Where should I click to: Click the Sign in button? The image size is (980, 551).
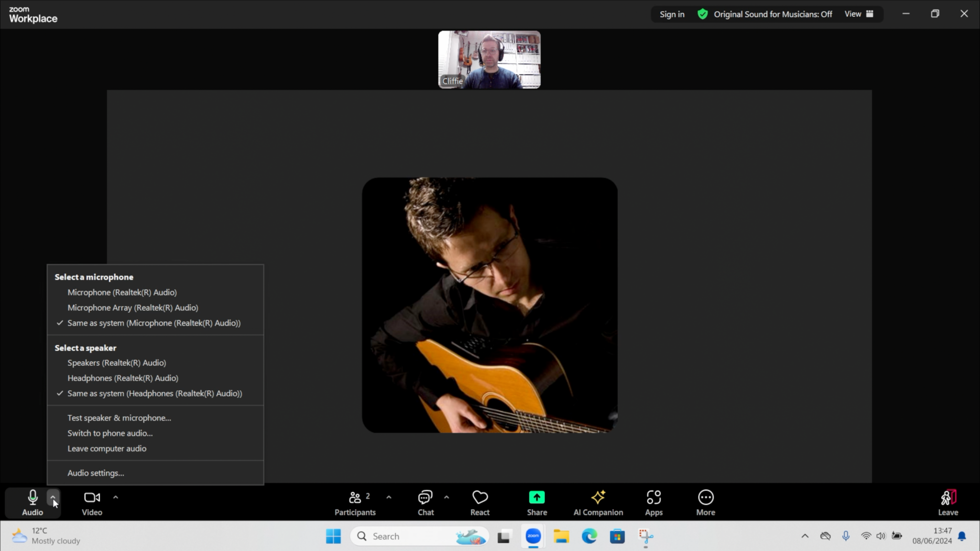tap(672, 14)
